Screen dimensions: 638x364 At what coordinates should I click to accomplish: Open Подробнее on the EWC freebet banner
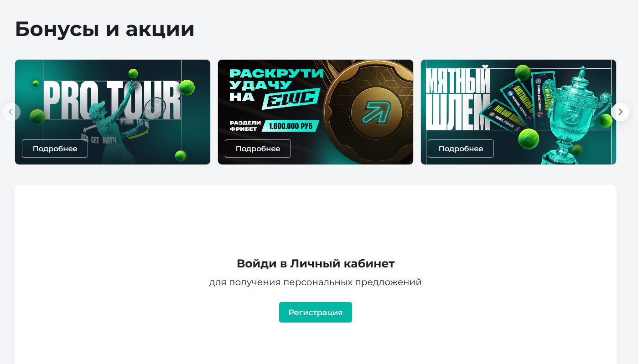point(258,149)
